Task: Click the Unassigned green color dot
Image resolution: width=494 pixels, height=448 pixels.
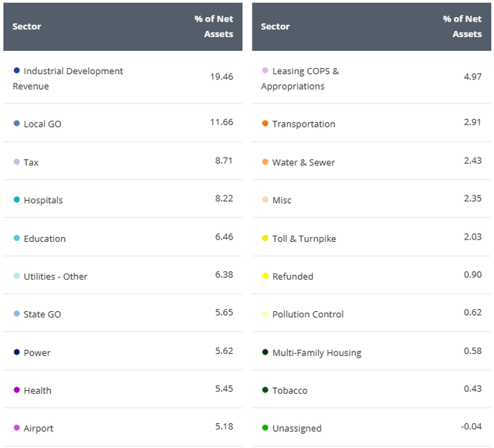Action: (x=266, y=428)
